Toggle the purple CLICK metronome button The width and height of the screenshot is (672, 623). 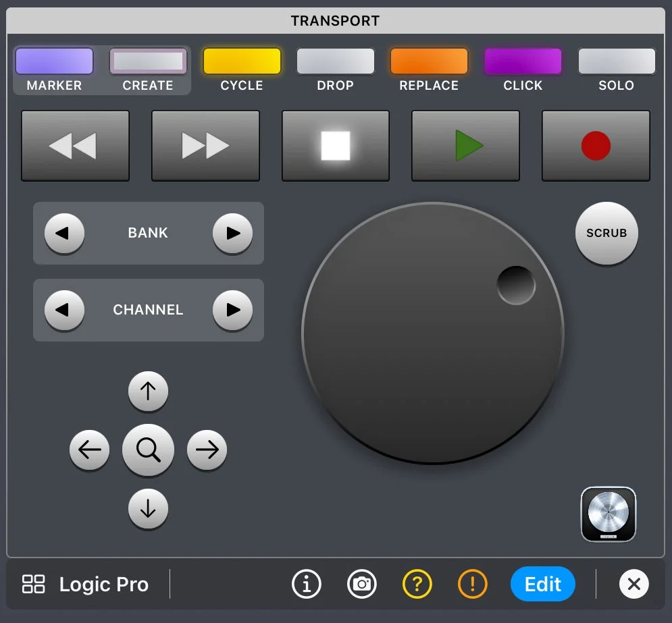pos(523,61)
